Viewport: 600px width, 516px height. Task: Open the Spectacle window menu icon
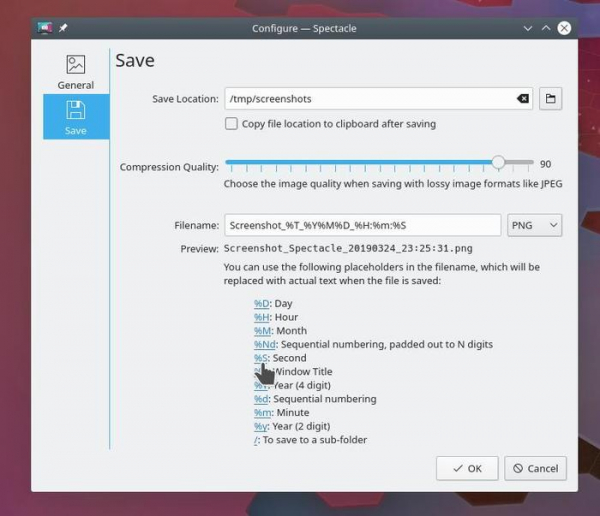(x=45, y=28)
